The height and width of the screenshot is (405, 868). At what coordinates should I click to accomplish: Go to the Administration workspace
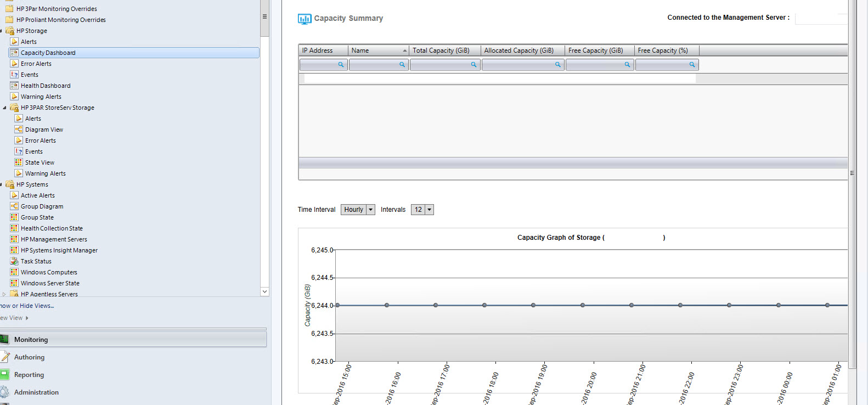[36, 392]
